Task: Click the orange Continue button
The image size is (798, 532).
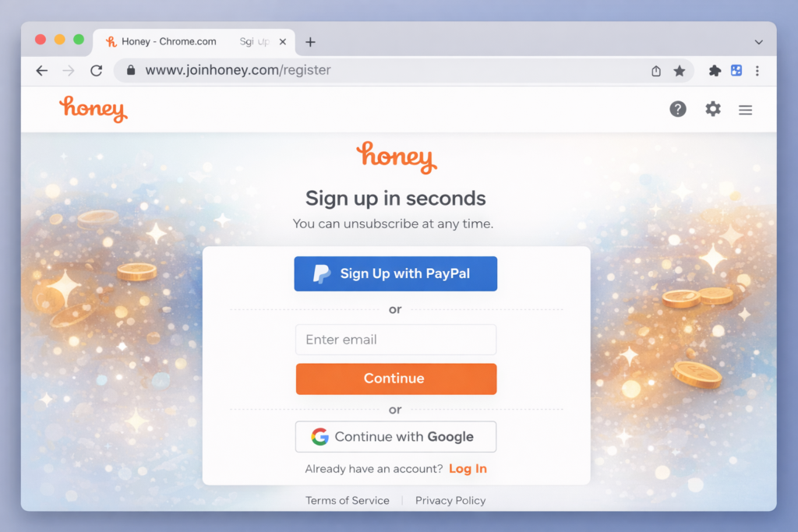Action: point(396,379)
